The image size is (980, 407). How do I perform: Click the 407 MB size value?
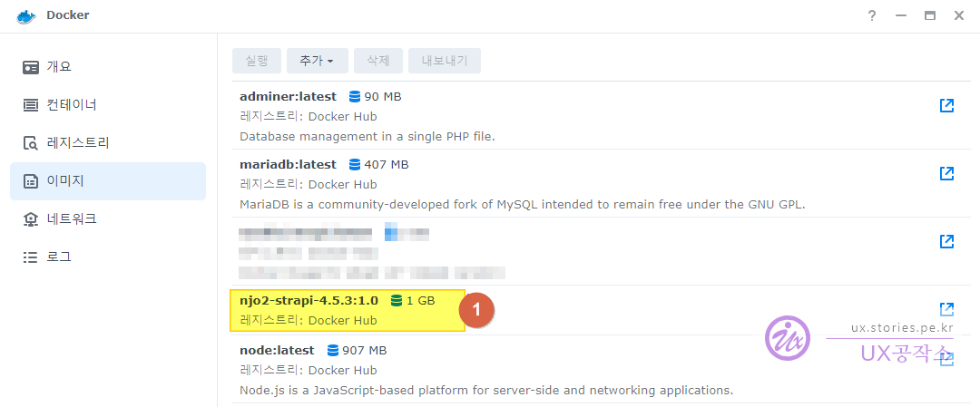387,165
